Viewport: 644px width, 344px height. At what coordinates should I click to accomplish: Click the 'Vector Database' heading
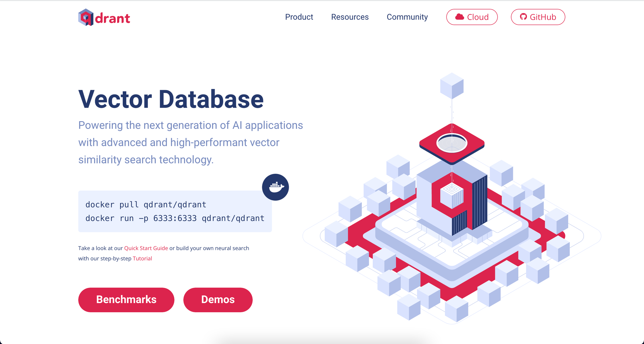pyautogui.click(x=171, y=99)
